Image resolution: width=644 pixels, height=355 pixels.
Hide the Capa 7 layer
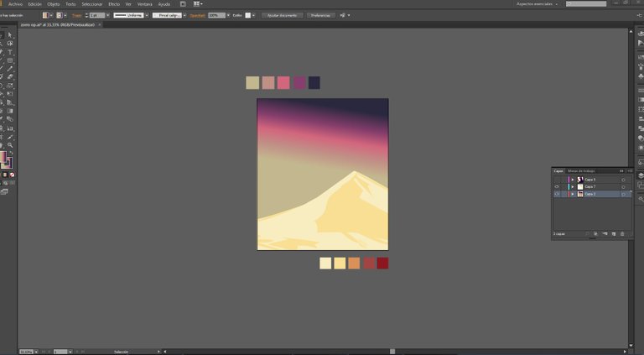[557, 186]
